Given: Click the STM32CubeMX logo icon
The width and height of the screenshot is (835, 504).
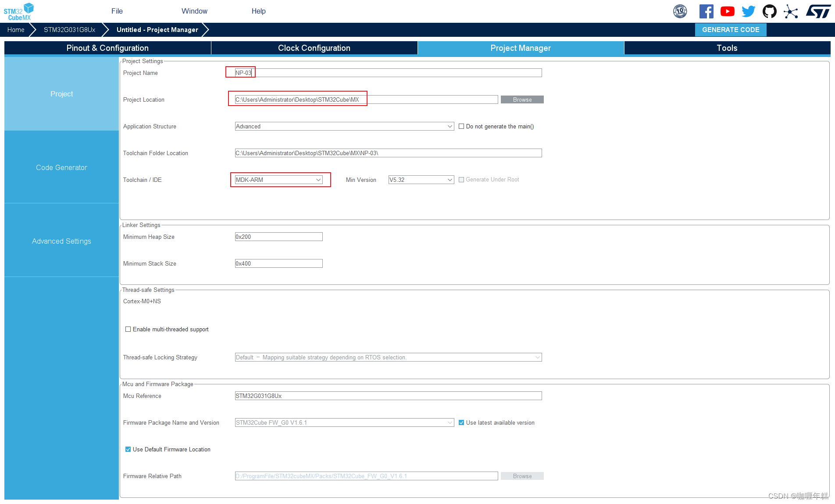Looking at the screenshot, I should tap(19, 11).
